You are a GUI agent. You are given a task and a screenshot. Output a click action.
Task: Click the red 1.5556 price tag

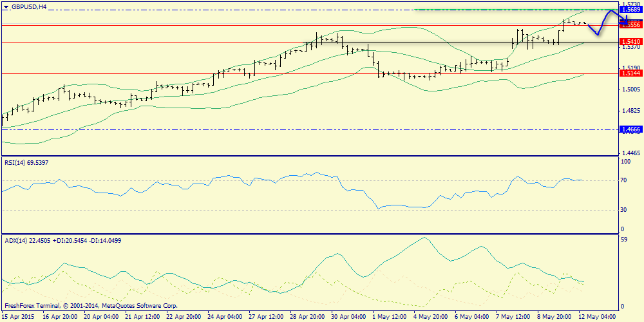tap(630, 26)
